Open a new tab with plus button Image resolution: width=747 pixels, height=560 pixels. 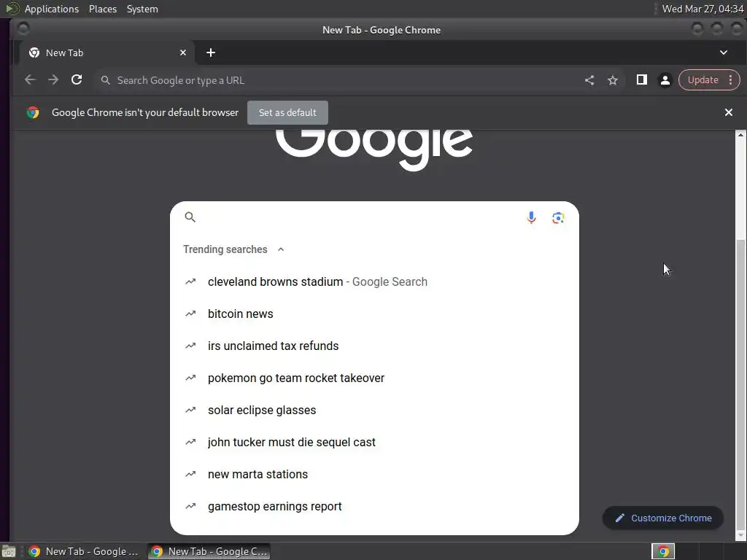(x=211, y=52)
